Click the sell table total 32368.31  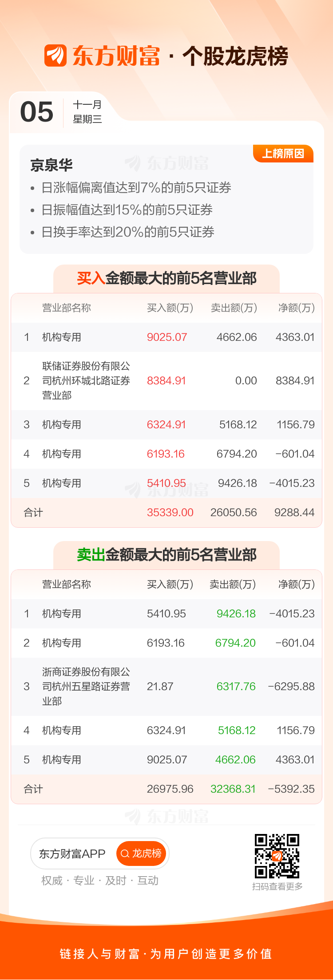(233, 789)
